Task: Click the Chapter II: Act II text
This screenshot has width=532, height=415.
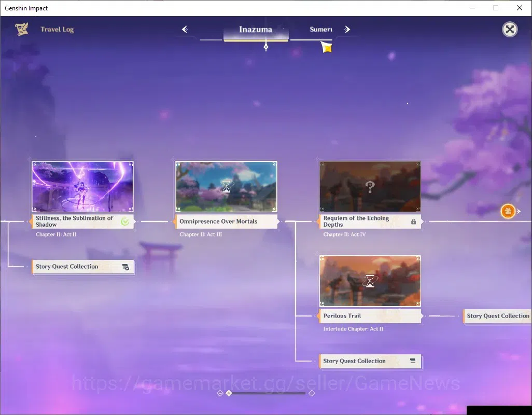Action: pyautogui.click(x=56, y=234)
